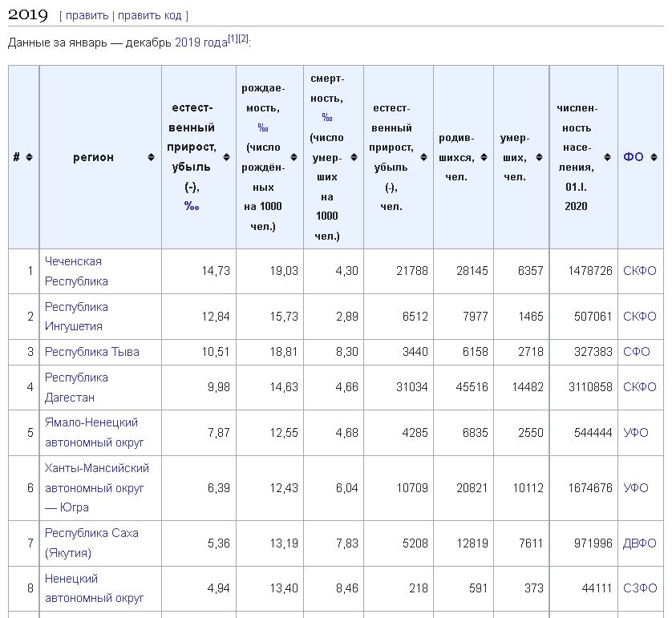The image size is (672, 618).
Task: Sort by естественный прирост ‰ column arrows
Action: pos(226,157)
